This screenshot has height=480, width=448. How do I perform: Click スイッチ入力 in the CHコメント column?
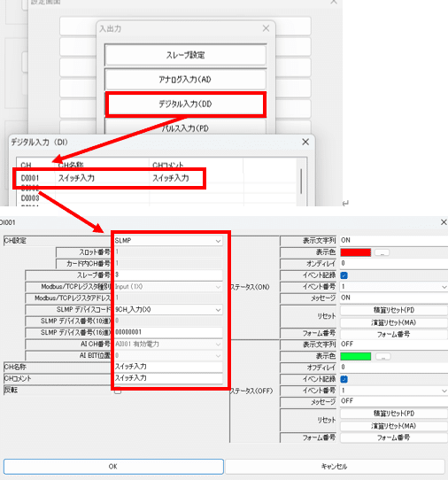click(171, 178)
